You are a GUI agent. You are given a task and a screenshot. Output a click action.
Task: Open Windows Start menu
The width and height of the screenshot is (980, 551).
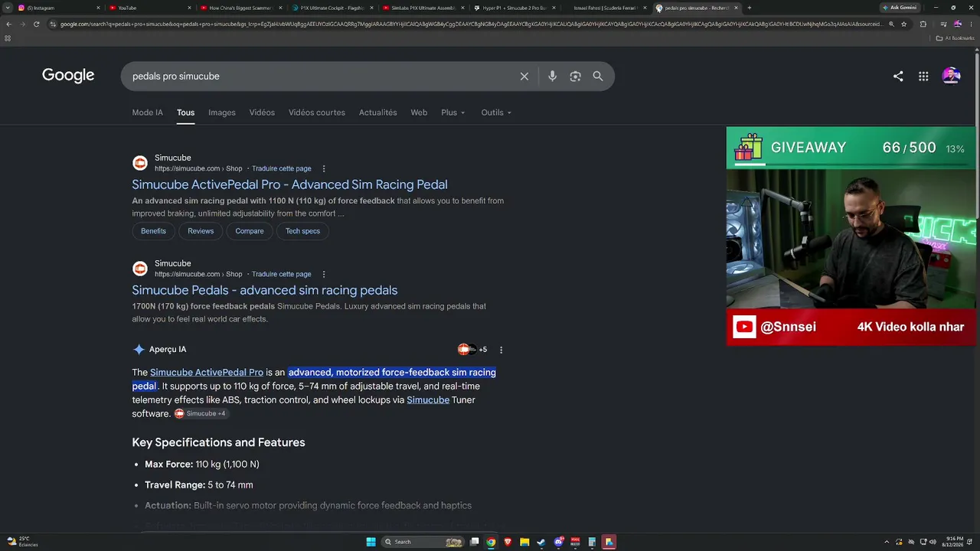click(x=371, y=542)
